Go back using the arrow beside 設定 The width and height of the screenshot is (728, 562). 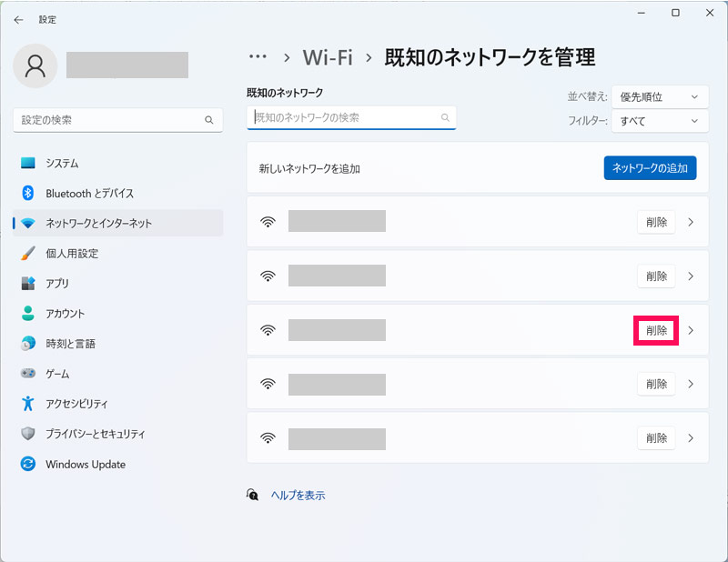pyautogui.click(x=18, y=19)
